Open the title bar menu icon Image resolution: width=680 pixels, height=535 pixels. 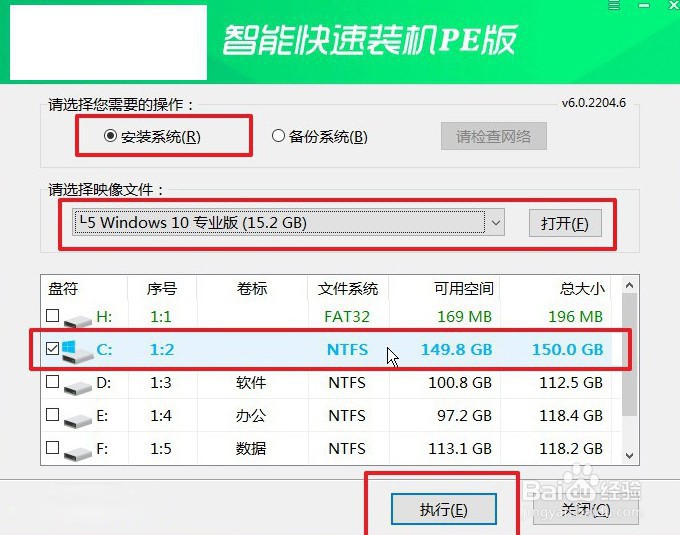[x=614, y=5]
